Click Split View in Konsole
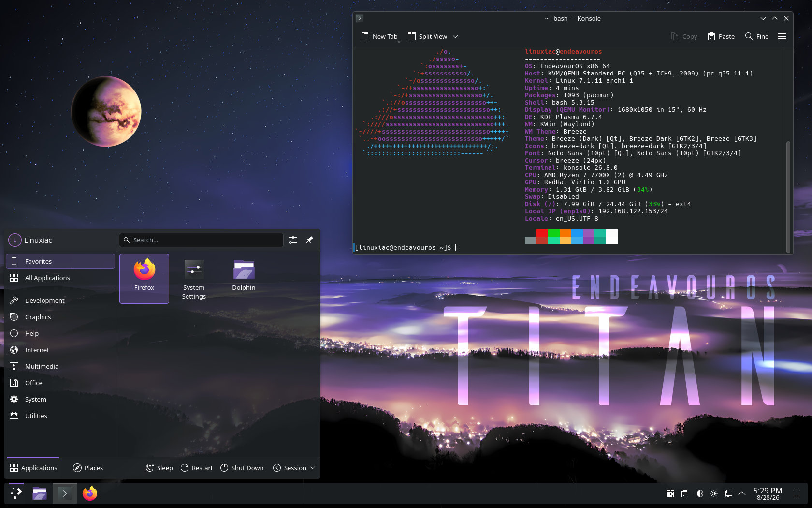812x508 pixels. click(427, 36)
